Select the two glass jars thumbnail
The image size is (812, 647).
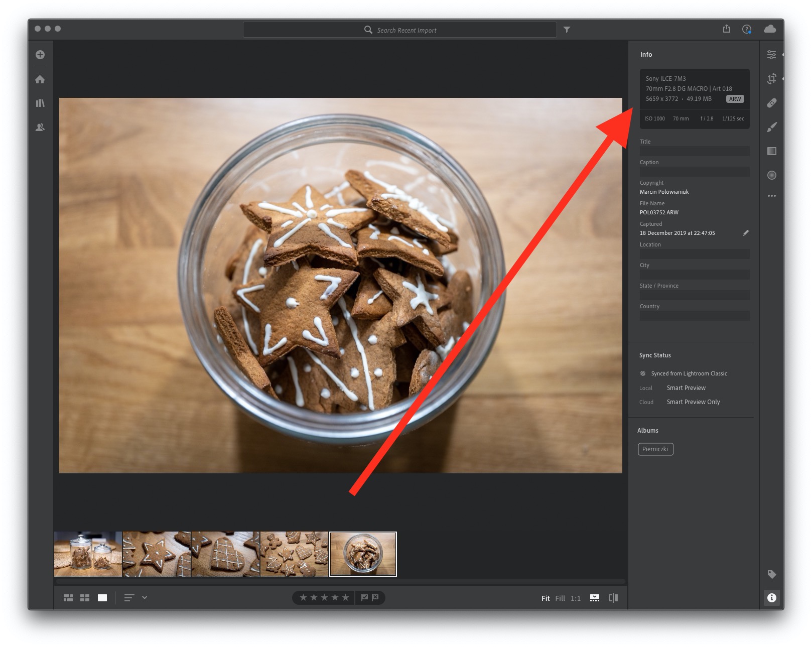pyautogui.click(x=88, y=554)
